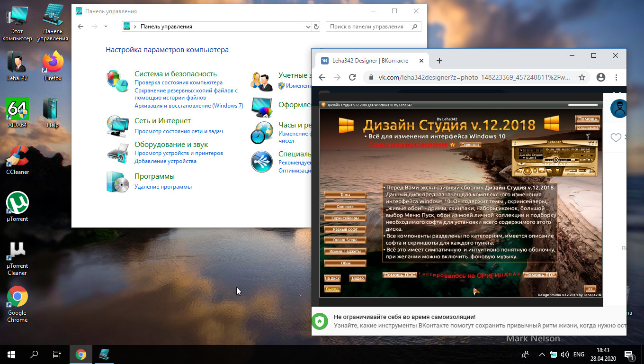Click the taskbar clock showing 18:43

pos(603,355)
